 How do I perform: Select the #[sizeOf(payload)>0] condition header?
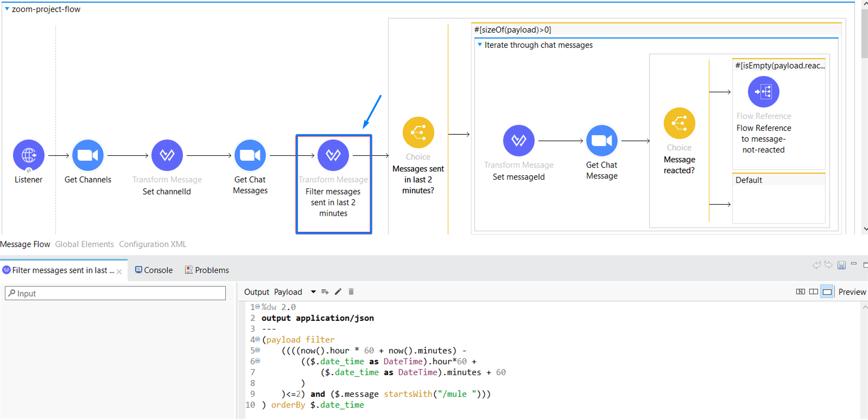(x=656, y=30)
